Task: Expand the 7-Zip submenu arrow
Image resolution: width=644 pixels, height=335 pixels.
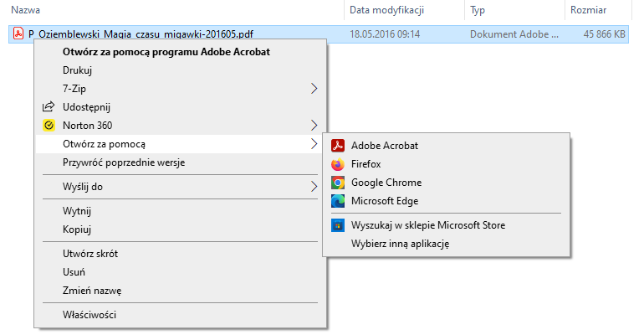Action: (314, 89)
